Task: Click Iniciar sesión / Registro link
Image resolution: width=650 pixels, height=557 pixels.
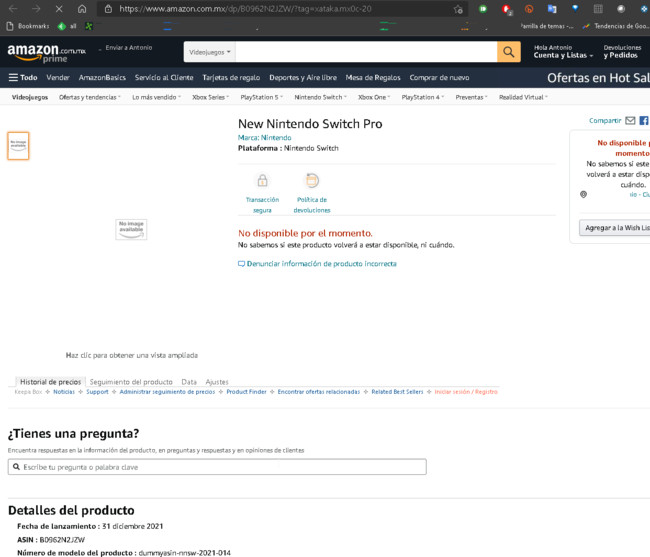Action: 466,392
